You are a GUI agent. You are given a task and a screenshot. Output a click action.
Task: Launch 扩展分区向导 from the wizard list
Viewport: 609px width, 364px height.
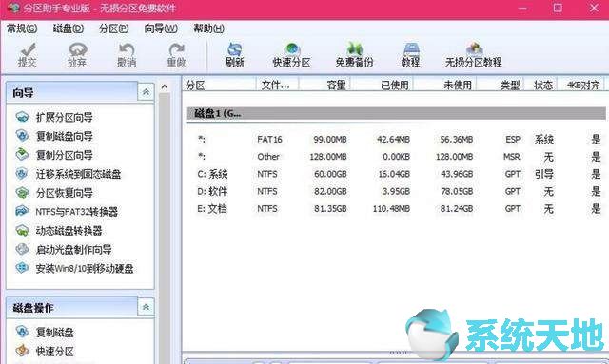[x=54, y=117]
